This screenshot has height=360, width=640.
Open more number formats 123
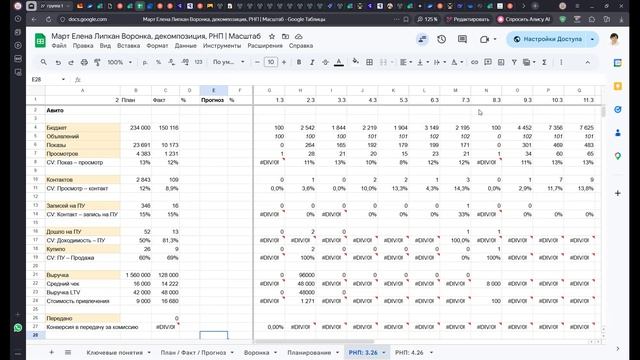[198, 62]
